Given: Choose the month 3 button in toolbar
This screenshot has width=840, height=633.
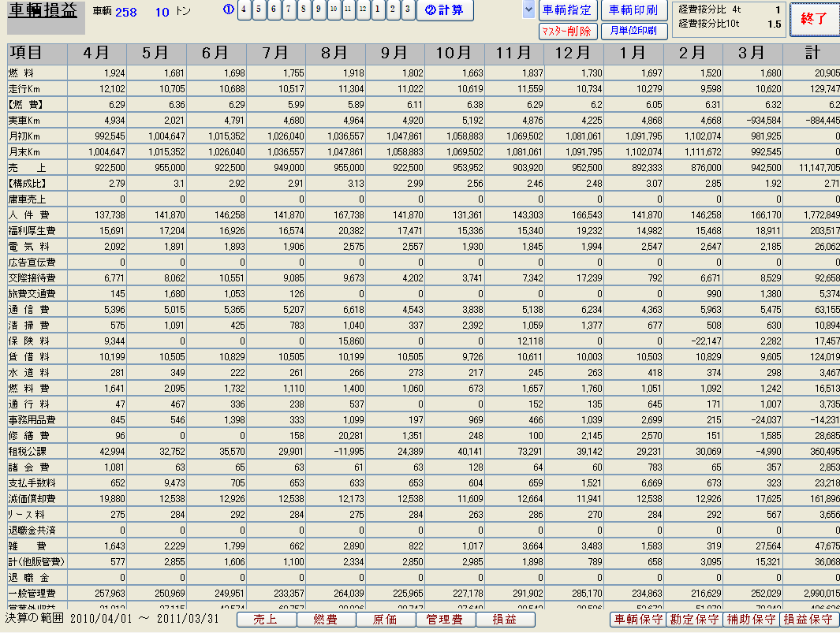Looking at the screenshot, I should pyautogui.click(x=407, y=10).
